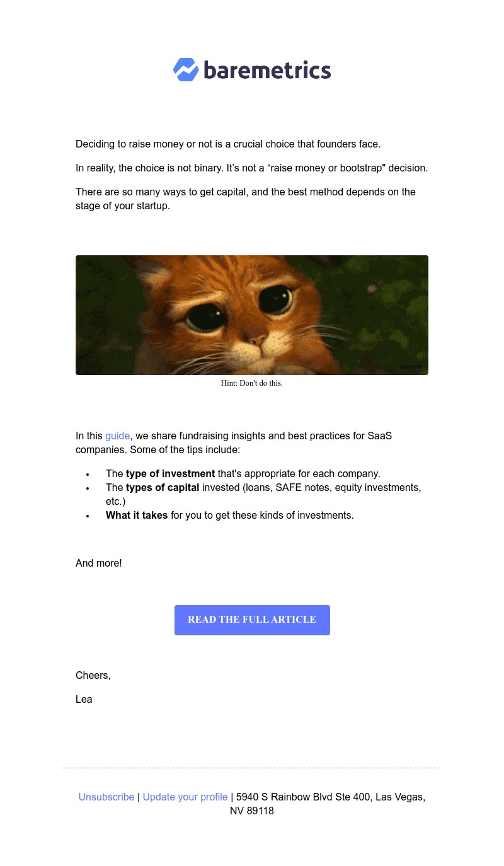Click the "Deciding to raise money" opening sentence

point(228,144)
